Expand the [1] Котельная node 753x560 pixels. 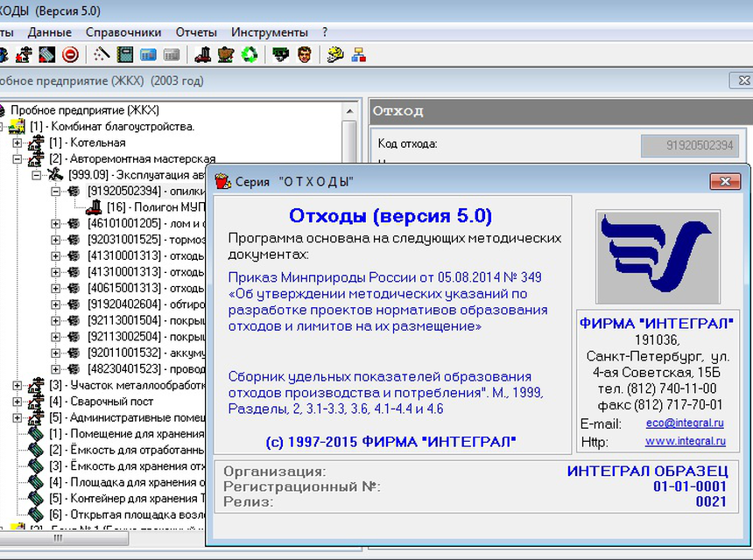coord(18,143)
